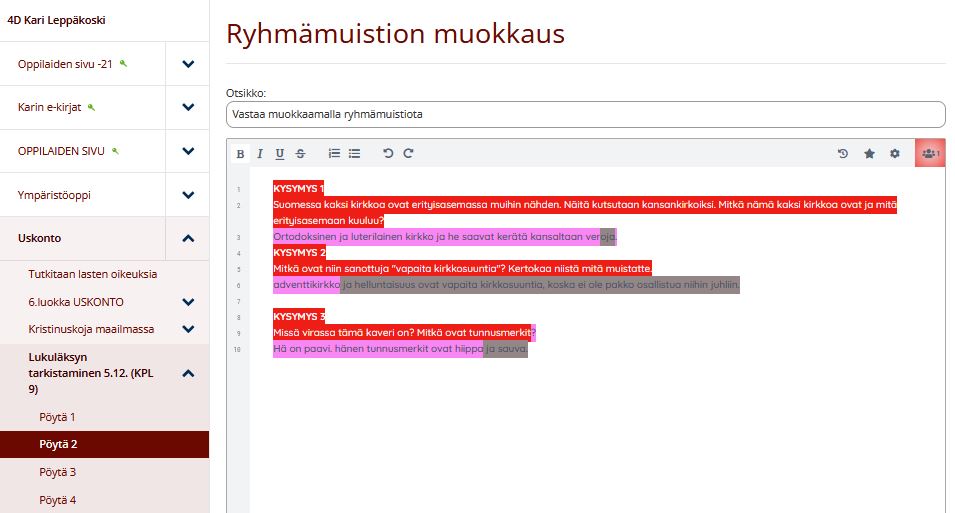
Task: Toggle strikethrough formatting in editor toolbar
Action: click(300, 154)
